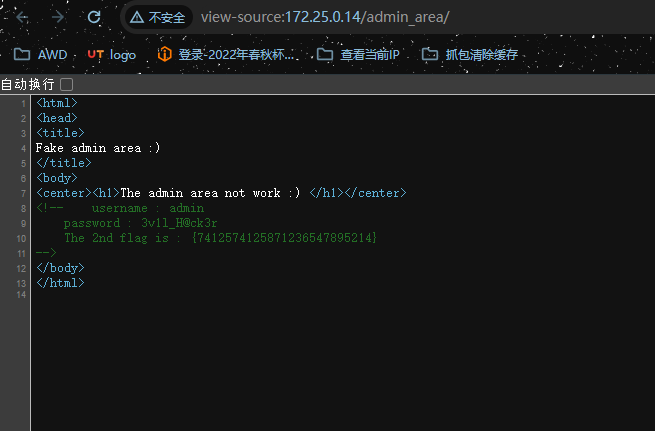Click the opening <body> tag line
The height and width of the screenshot is (431, 655).
57,178
